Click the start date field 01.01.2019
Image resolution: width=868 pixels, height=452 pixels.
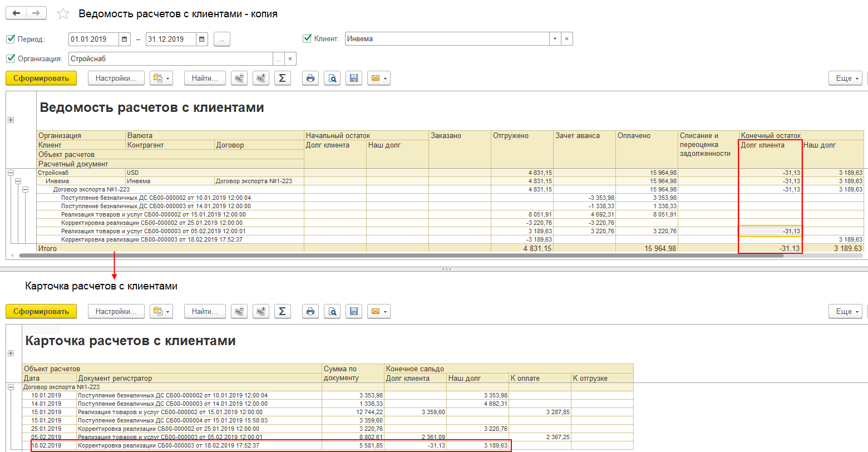(93, 39)
